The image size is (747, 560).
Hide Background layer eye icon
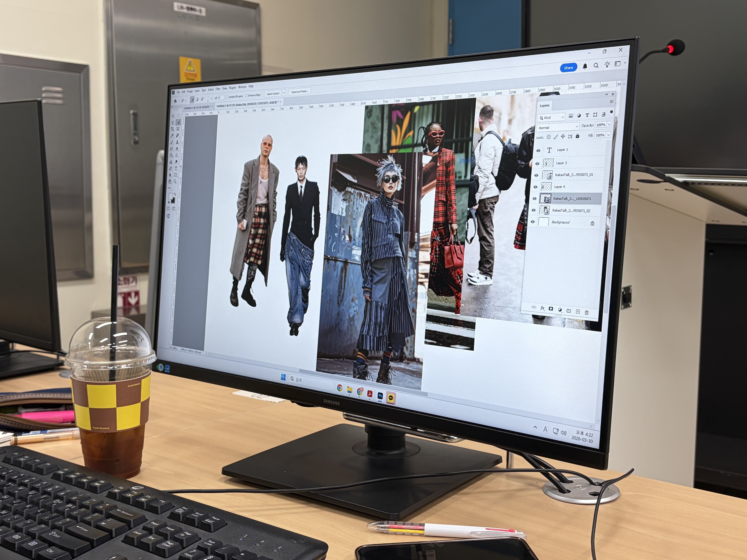533,222
